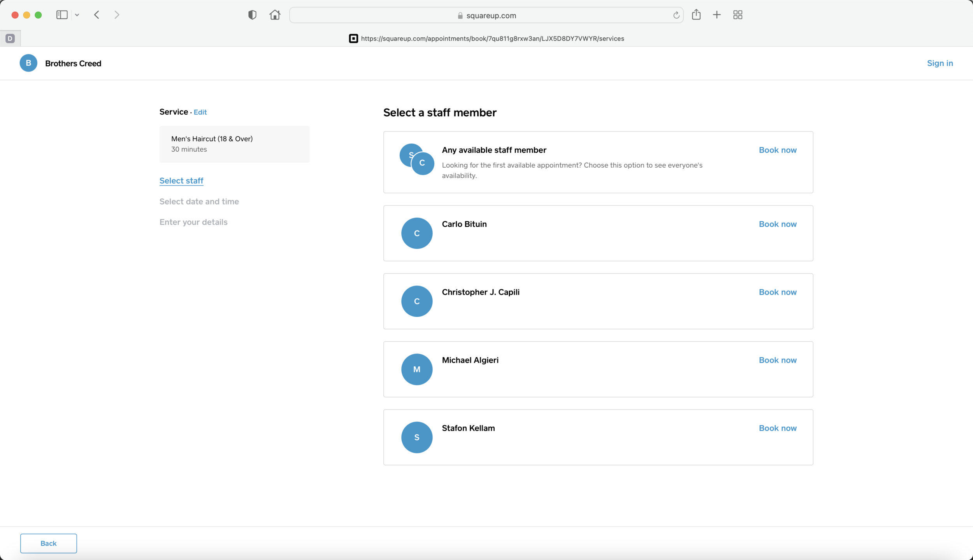The height and width of the screenshot is (560, 973).
Task: Click the privacy shield icon
Action: click(252, 15)
